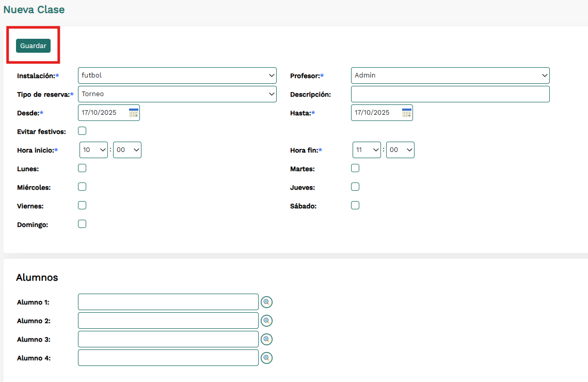Open the Hasta date calendar picker
This screenshot has height=382, width=588.
click(x=407, y=113)
